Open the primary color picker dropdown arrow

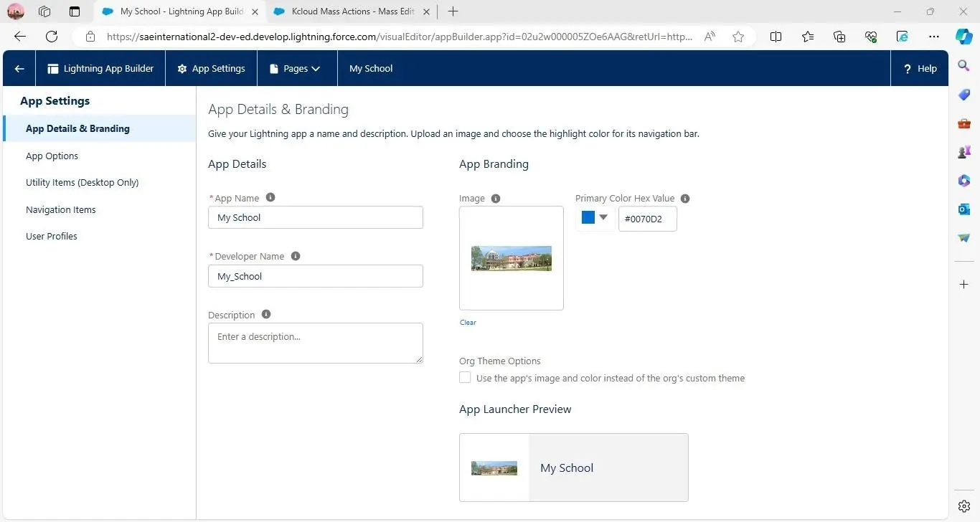(603, 217)
